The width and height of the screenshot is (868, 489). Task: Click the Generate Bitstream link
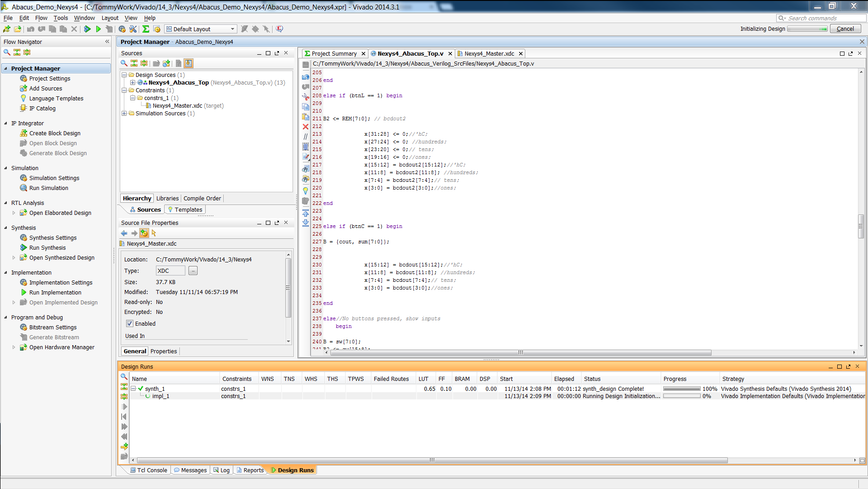54,337
